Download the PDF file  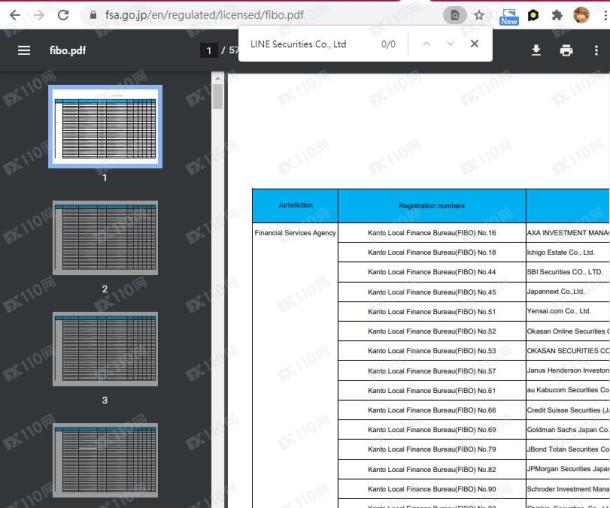[536, 50]
